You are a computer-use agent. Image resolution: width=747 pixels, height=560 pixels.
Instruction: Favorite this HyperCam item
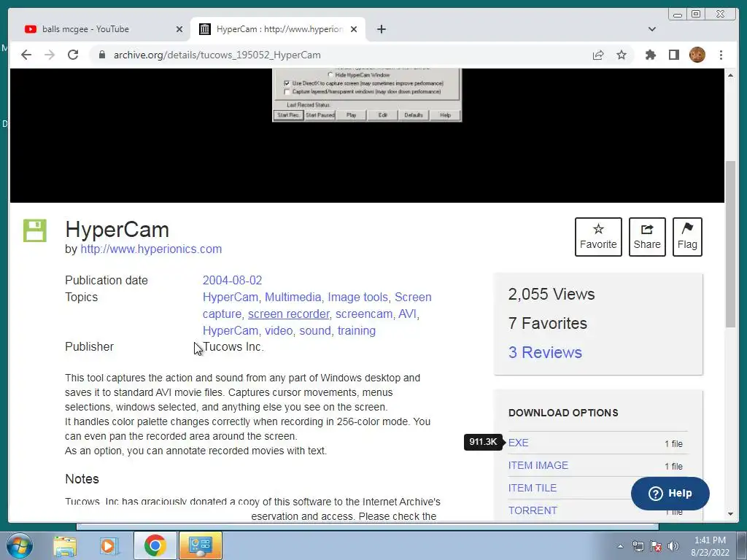click(x=598, y=237)
